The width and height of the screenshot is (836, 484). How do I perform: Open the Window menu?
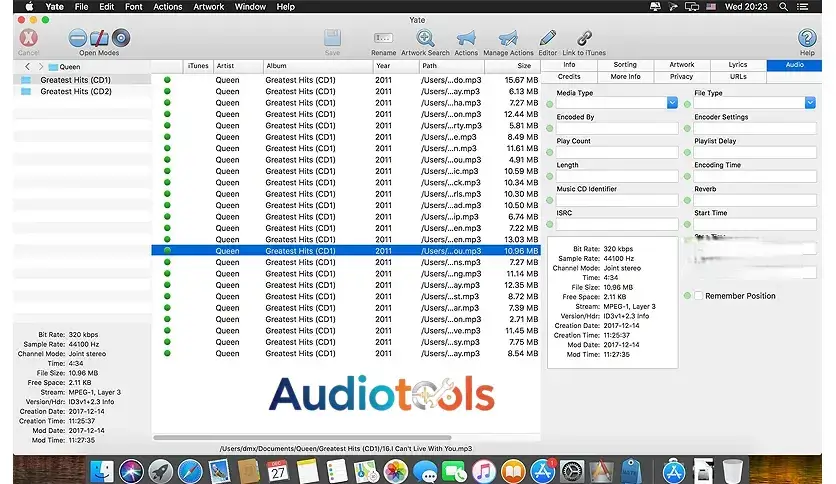[x=250, y=6]
